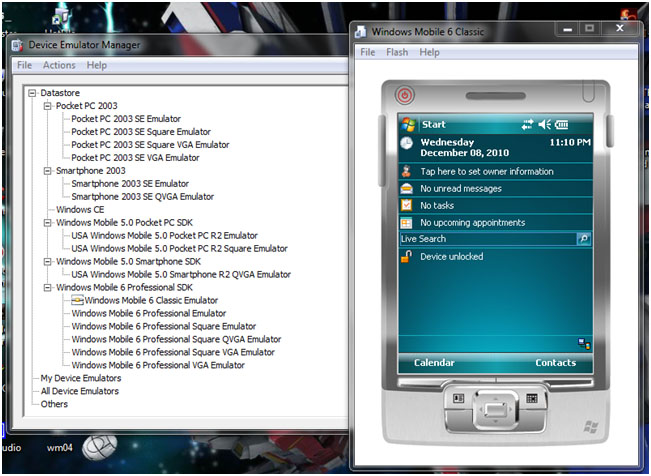Viewport: 651px width, 476px height.
Task: Tap the 11:10 PM time display
Action: [x=570, y=142]
